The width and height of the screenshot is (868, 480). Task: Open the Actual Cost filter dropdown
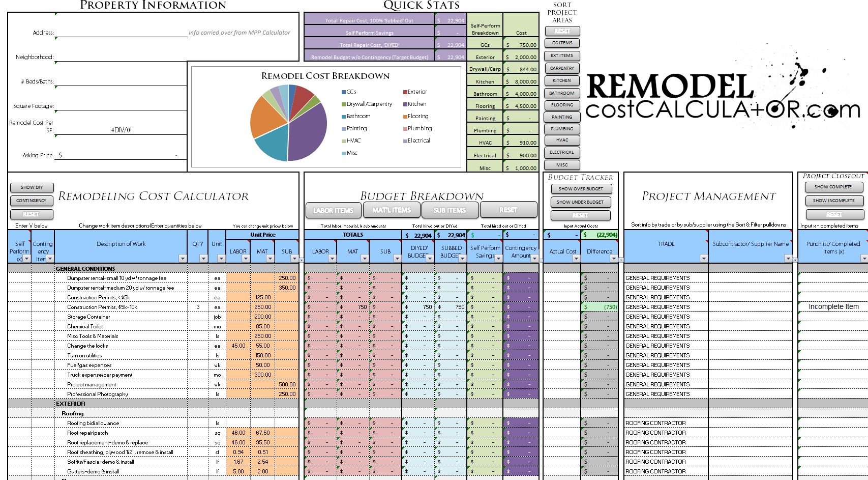click(x=576, y=259)
